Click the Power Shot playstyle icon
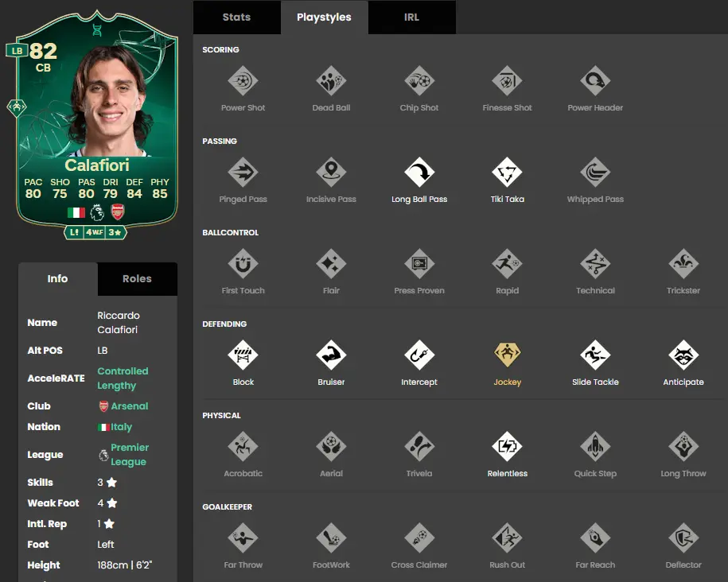 [x=243, y=81]
